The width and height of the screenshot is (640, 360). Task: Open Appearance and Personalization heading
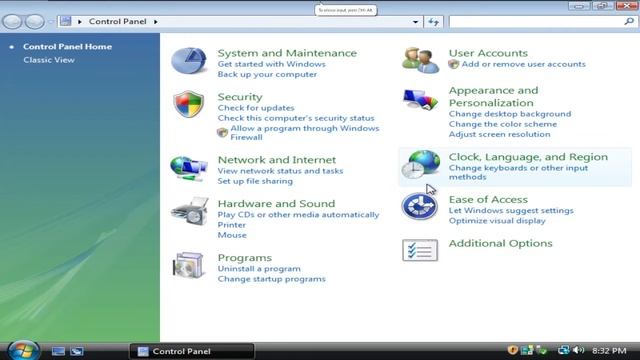tap(493, 96)
